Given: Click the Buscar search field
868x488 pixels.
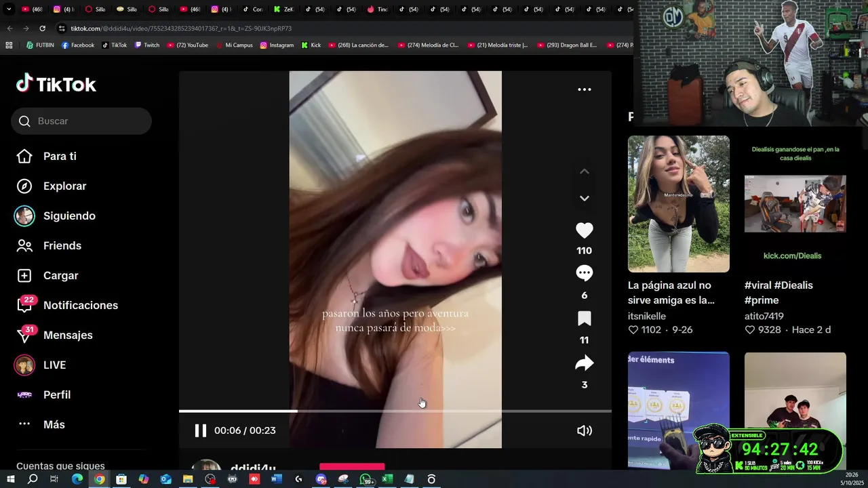Looking at the screenshot, I should click(81, 121).
